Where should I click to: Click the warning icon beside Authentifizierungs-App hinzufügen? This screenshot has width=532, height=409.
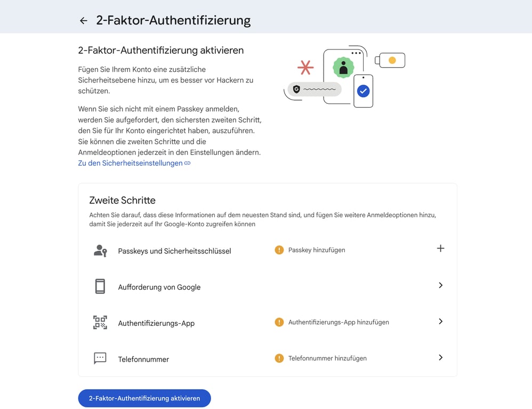click(279, 322)
